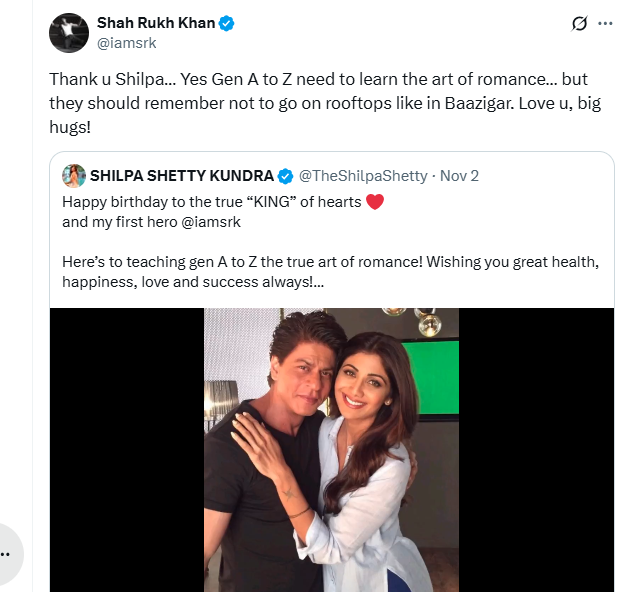Click the black letterbox area left of the photo

(x=127, y=450)
